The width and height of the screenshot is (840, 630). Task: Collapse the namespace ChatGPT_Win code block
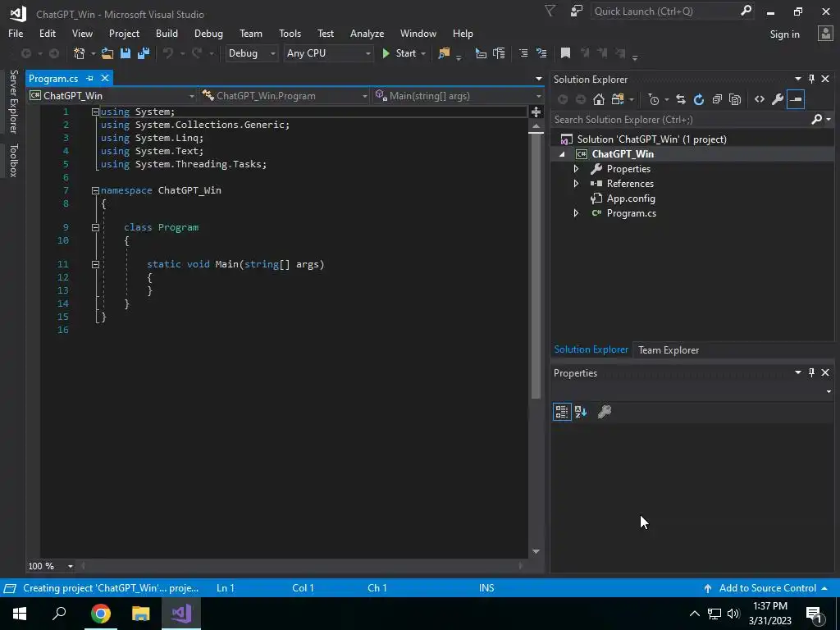tap(95, 190)
